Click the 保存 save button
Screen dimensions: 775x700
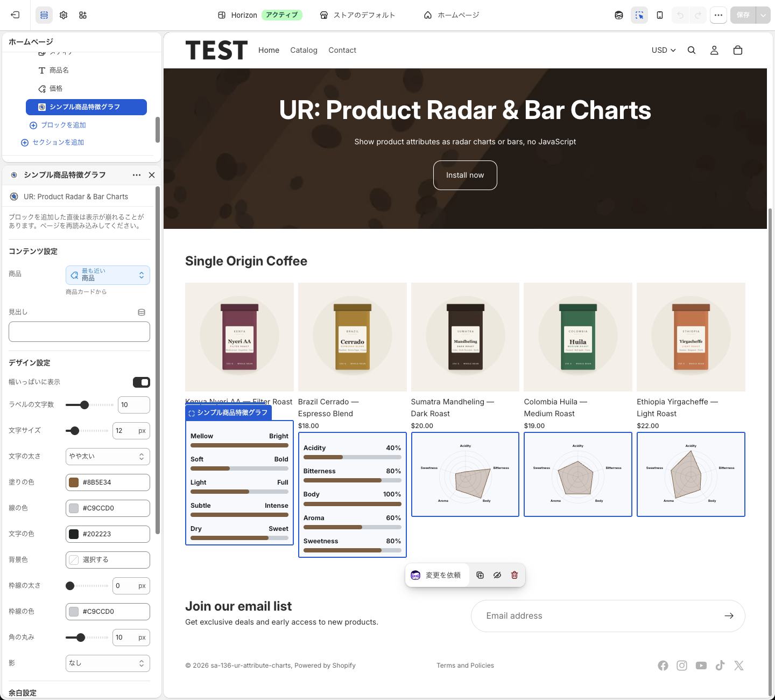pyautogui.click(x=743, y=15)
